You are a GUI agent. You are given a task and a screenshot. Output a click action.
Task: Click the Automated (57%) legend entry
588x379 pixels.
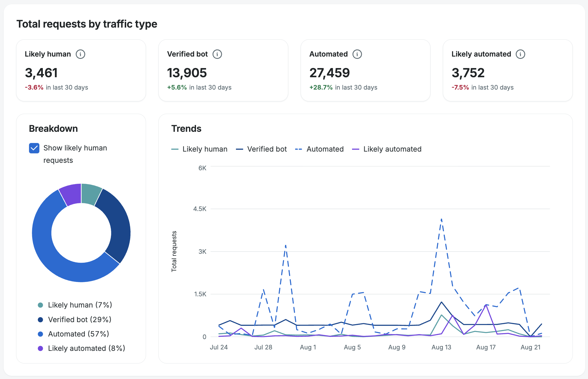(74, 334)
